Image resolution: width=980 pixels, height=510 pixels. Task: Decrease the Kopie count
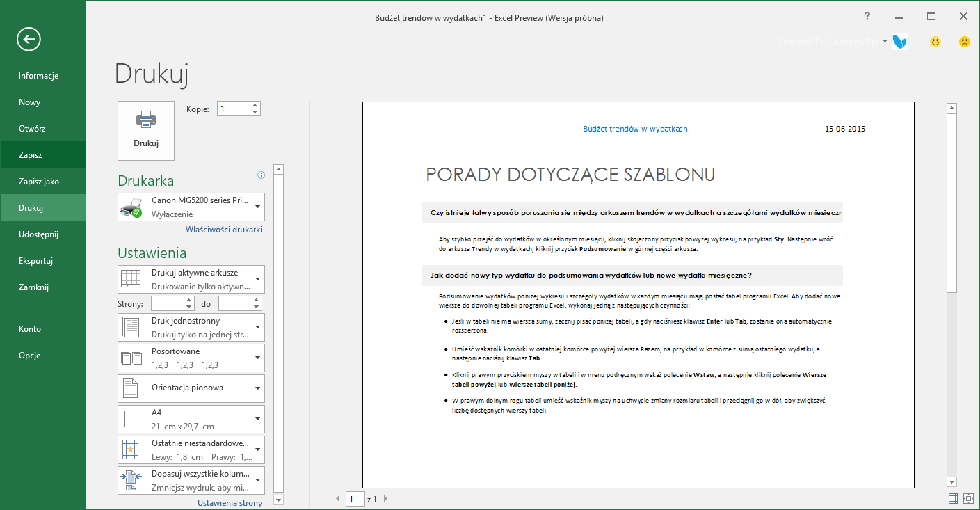[255, 112]
